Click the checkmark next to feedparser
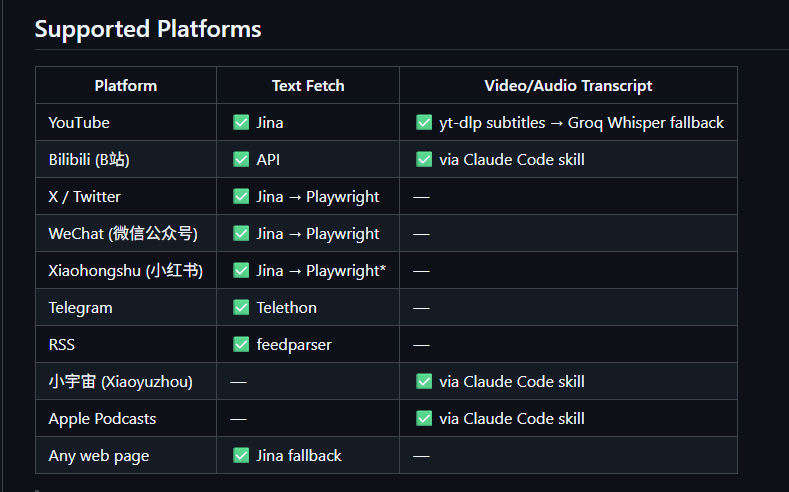 click(x=241, y=344)
